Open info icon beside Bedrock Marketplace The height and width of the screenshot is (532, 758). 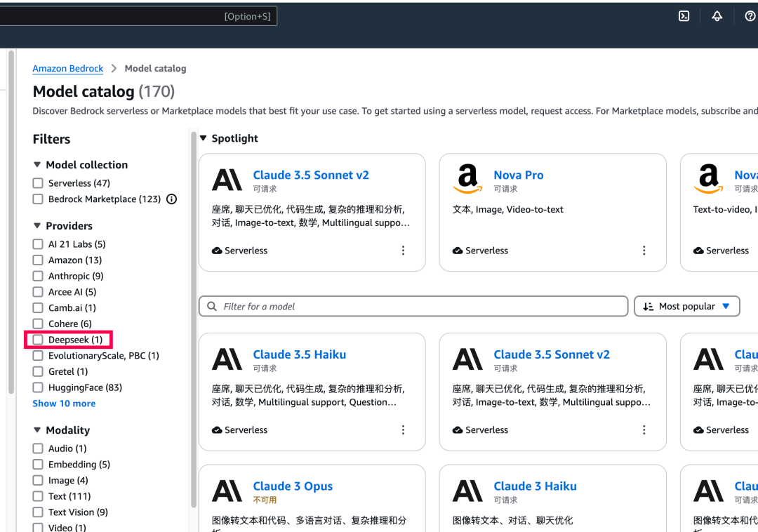pos(171,199)
